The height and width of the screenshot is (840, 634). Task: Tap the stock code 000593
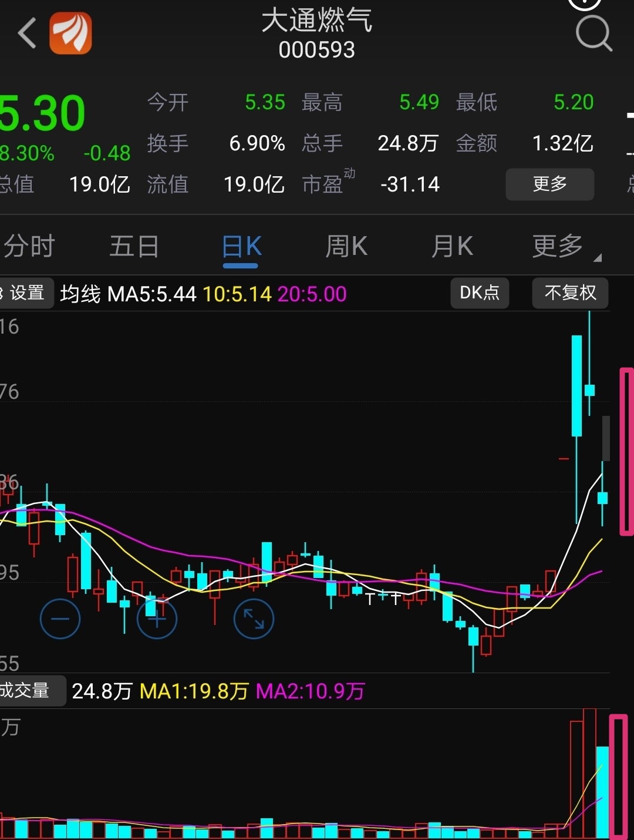[x=317, y=50]
